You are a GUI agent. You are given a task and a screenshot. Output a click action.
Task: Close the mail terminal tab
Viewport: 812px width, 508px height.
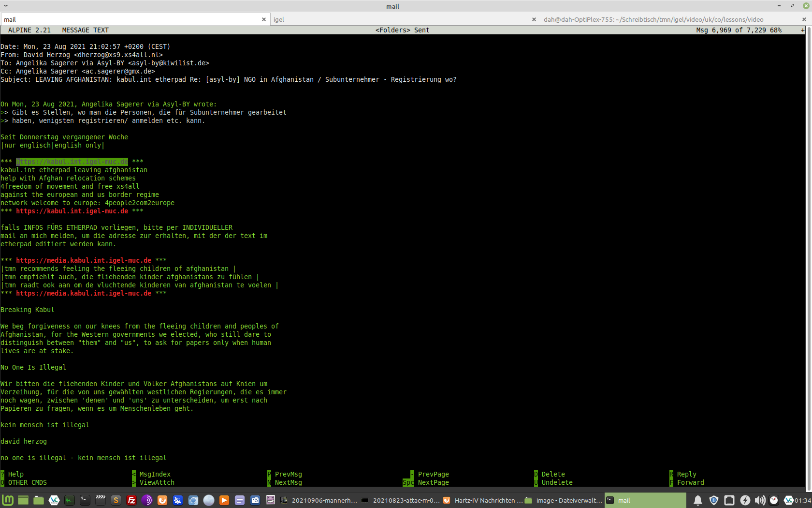click(x=263, y=19)
